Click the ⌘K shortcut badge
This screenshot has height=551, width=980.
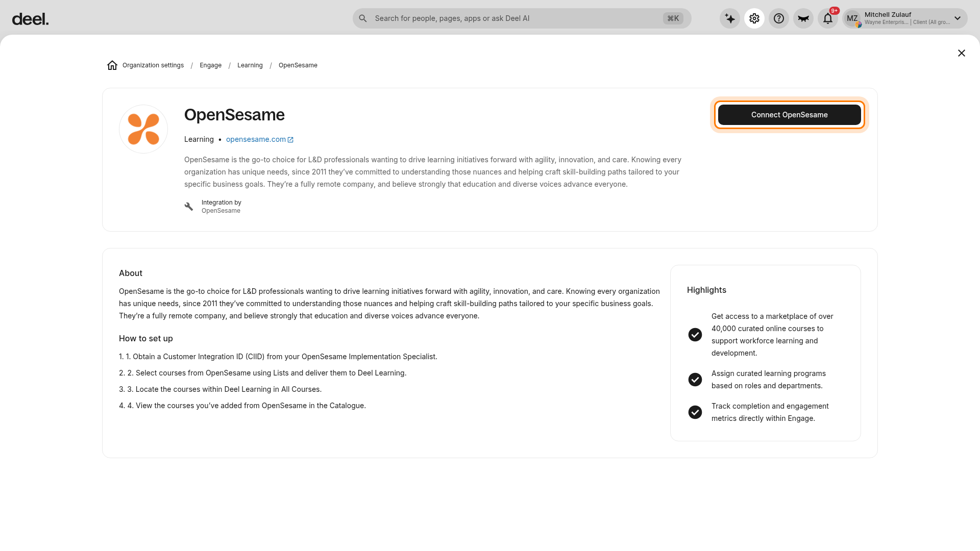pyautogui.click(x=673, y=18)
